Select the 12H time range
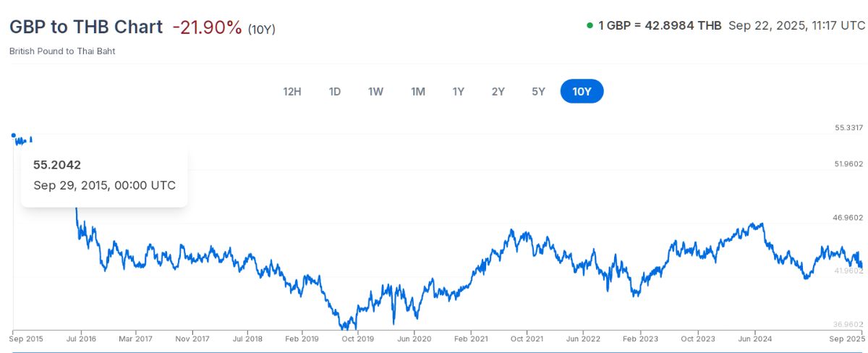 click(x=292, y=92)
